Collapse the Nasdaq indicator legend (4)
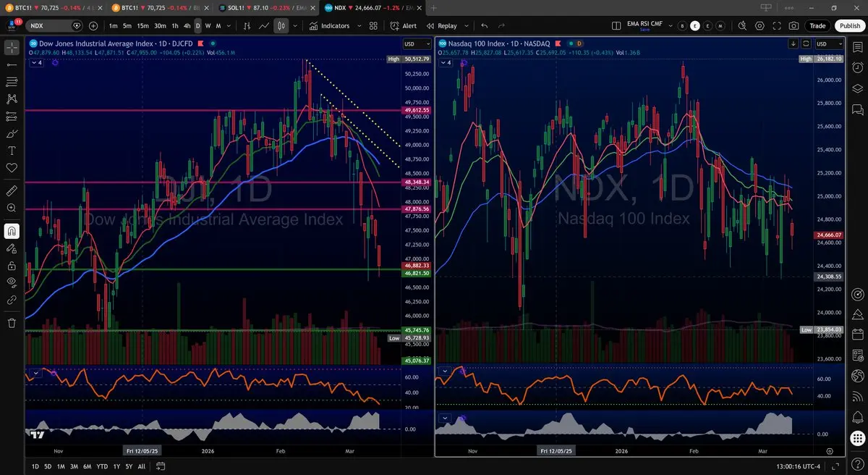Screen dimensions: 868x475 click(x=446, y=63)
